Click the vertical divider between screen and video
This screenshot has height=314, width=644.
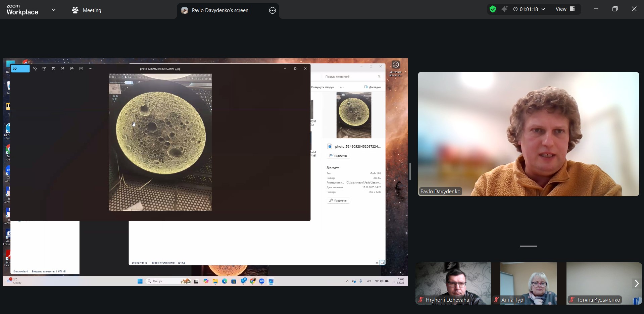(x=410, y=171)
